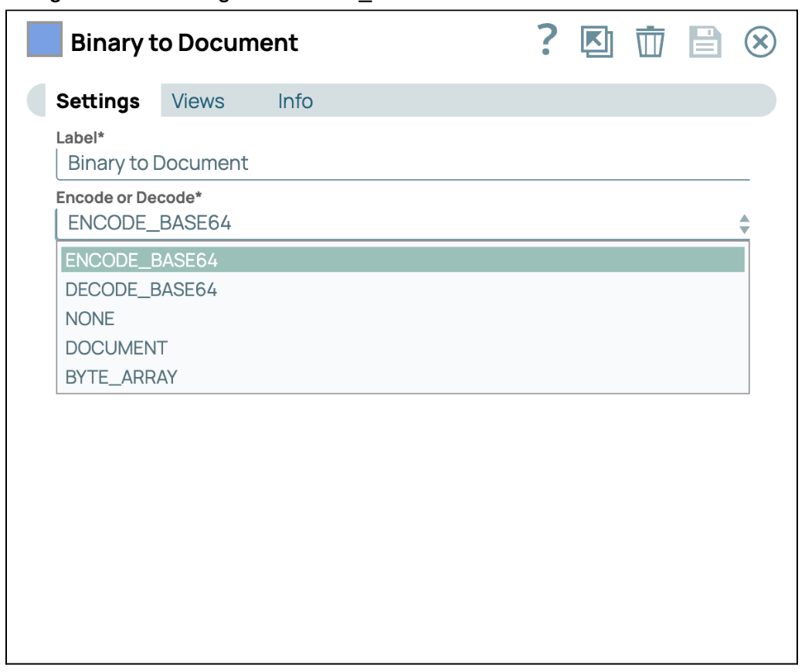This screenshot has width=805, height=672.
Task: Select the Settings tab
Action: (98, 101)
